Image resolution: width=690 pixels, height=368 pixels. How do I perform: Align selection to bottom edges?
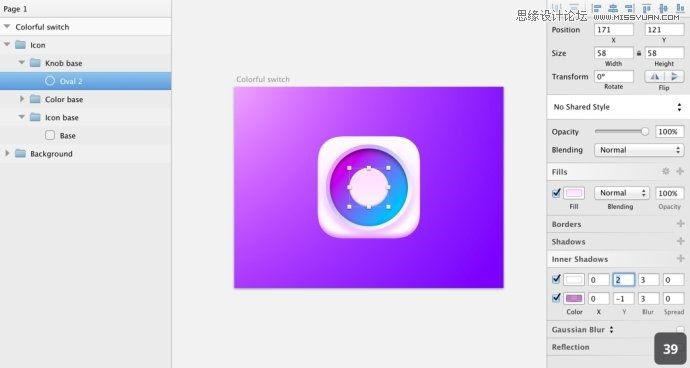[680, 7]
